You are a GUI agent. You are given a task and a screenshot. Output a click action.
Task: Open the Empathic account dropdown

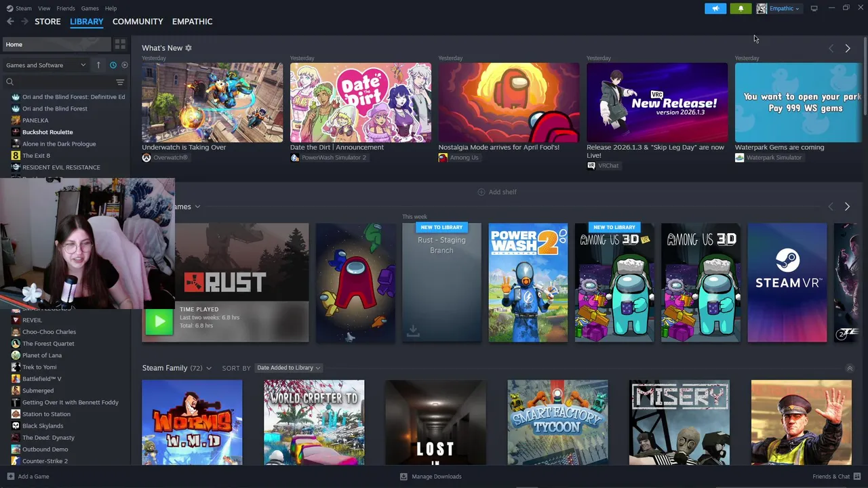pos(785,8)
